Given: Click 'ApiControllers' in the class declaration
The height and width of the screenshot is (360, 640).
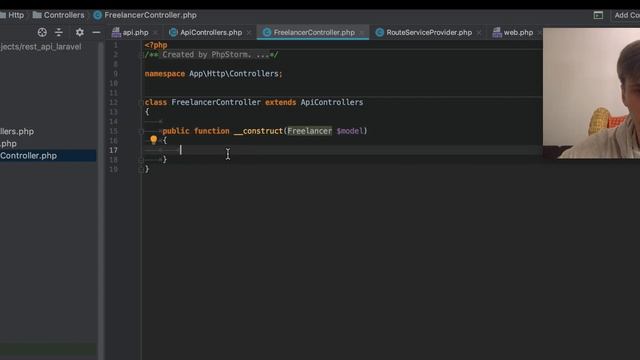Looking at the screenshot, I should click(x=332, y=102).
